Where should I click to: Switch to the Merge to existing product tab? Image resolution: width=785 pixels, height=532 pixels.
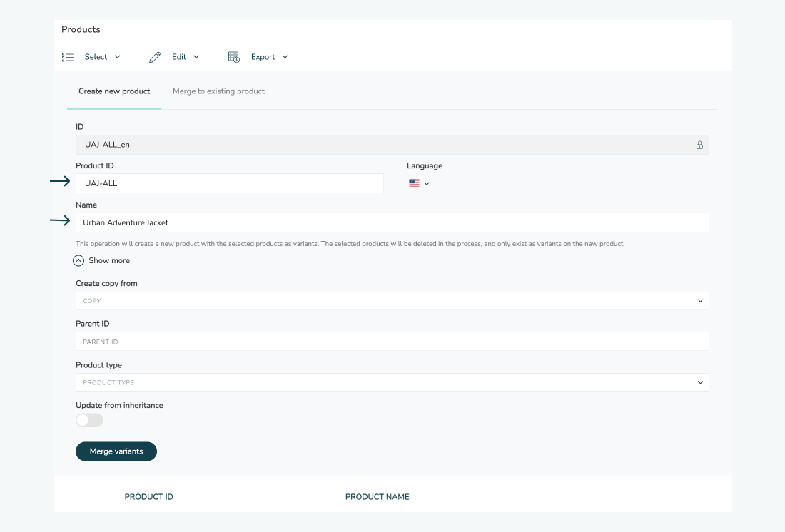(x=218, y=91)
